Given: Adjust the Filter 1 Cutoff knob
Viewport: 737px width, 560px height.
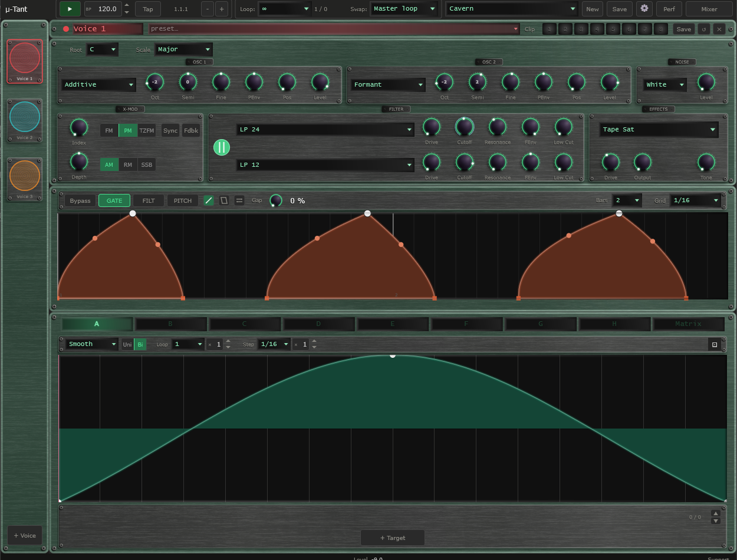Looking at the screenshot, I should coord(464,126).
